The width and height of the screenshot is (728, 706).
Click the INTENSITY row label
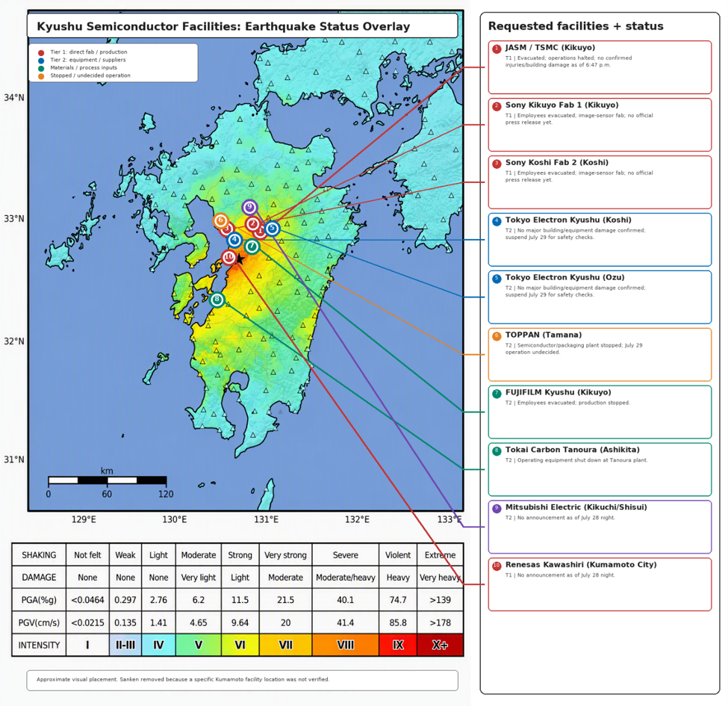39,645
